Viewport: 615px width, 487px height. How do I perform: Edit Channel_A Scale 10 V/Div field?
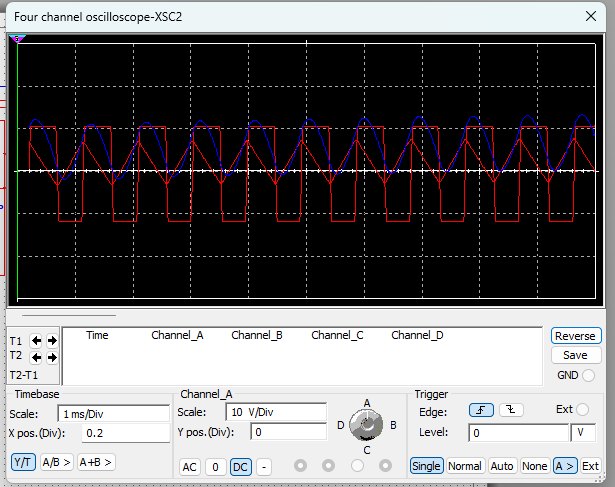[276, 412]
